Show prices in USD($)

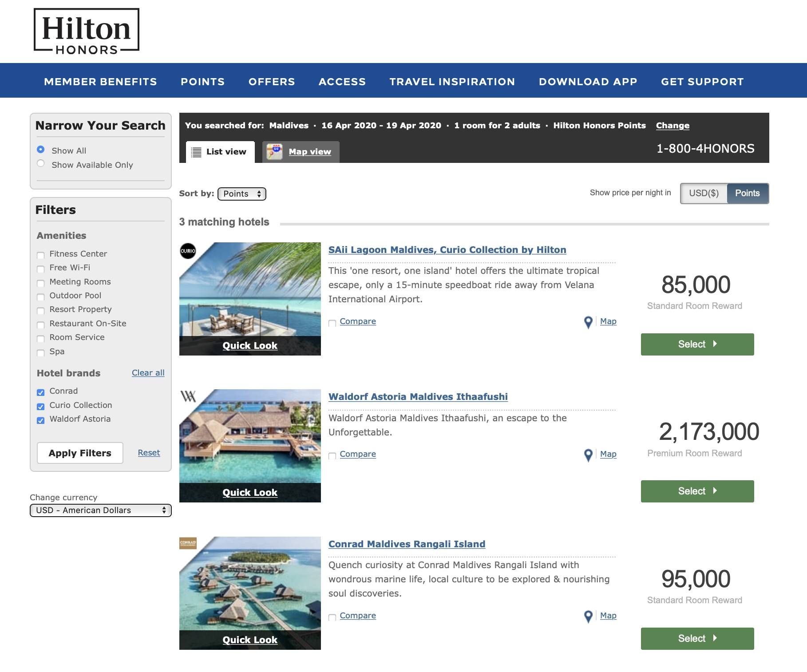coord(704,193)
